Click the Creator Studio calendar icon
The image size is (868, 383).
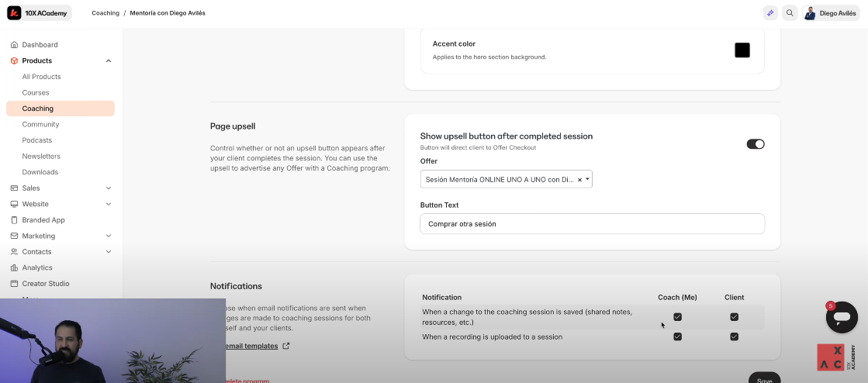(x=14, y=284)
